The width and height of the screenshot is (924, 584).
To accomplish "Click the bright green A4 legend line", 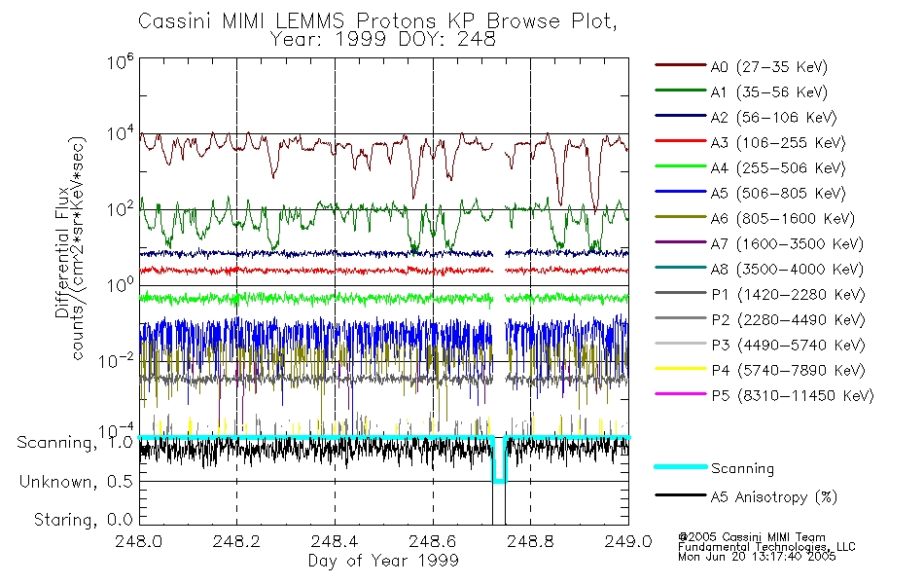I will pyautogui.click(x=680, y=166).
